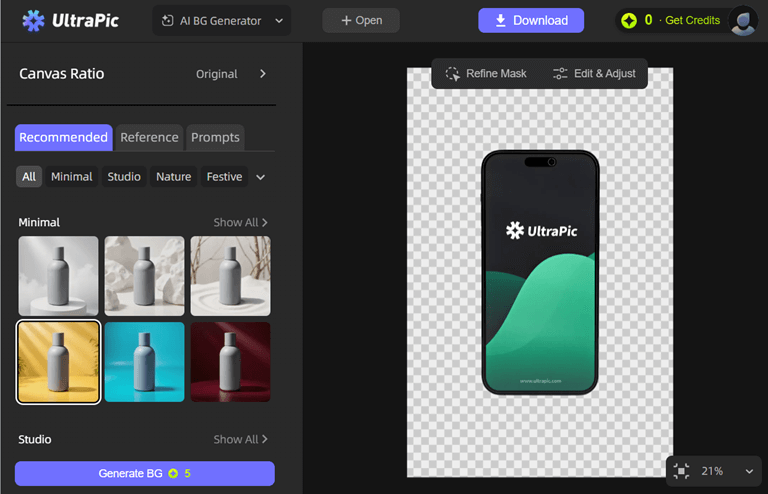This screenshot has width=768, height=494.
Task: Click the Canvas Ratio label
Action: (62, 73)
